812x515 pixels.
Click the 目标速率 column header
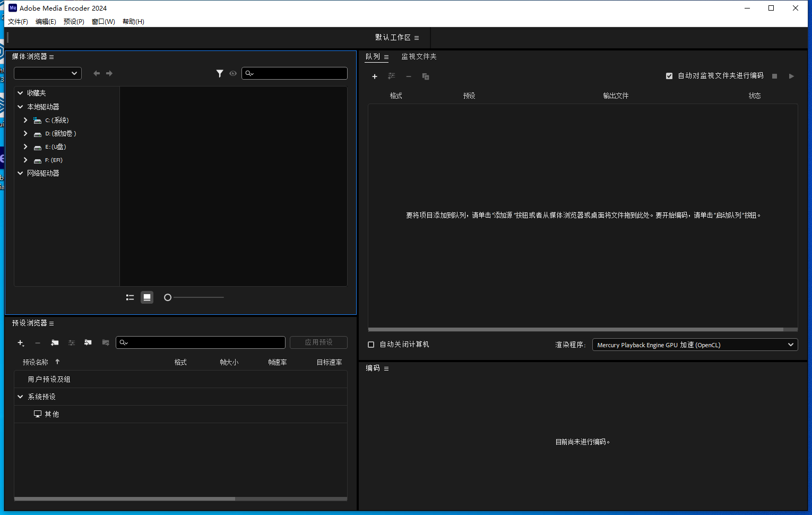click(329, 362)
